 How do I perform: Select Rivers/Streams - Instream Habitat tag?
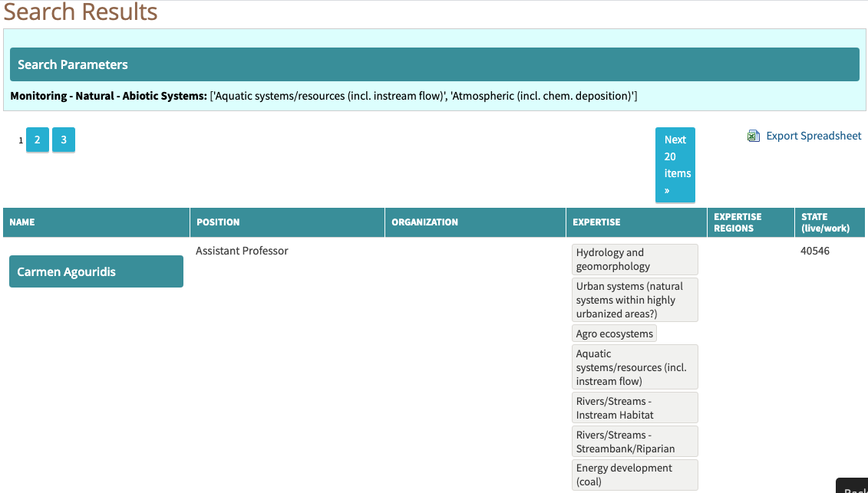click(635, 408)
